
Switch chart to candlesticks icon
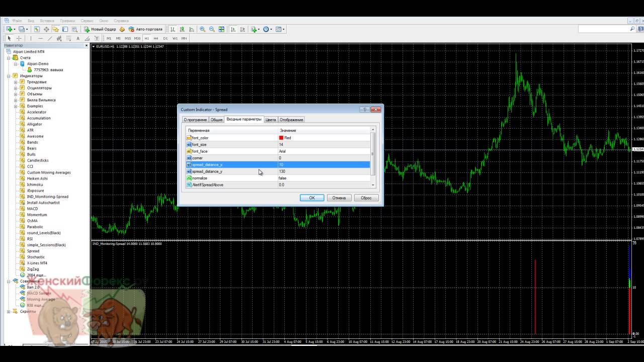182,29
